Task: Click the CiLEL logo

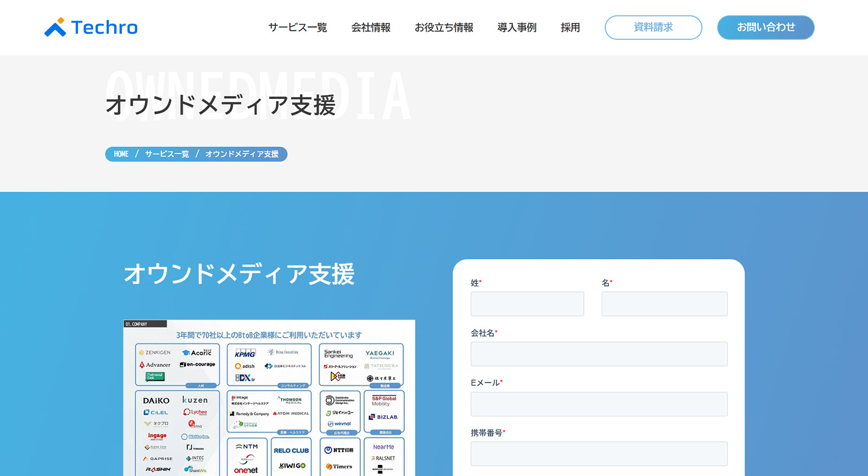Action: (156, 412)
